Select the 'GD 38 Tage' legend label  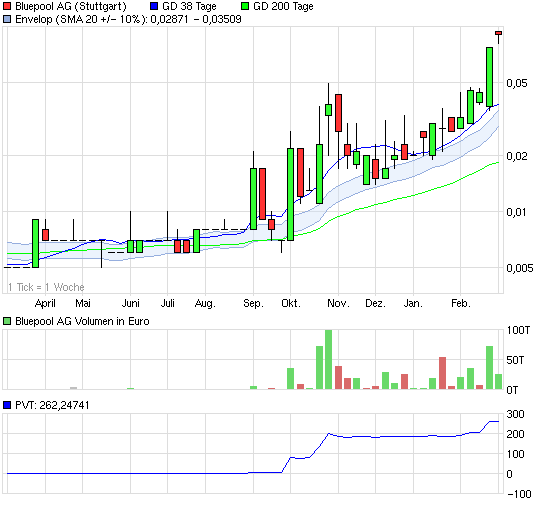click(x=189, y=6)
